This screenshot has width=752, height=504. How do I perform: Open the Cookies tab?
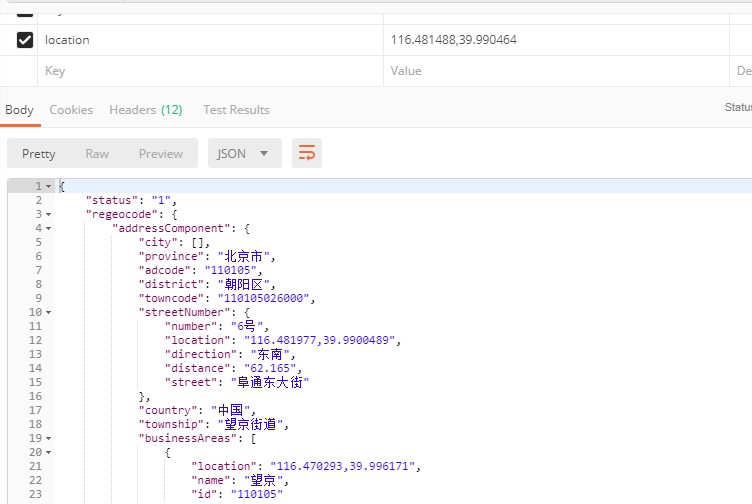pyautogui.click(x=71, y=110)
